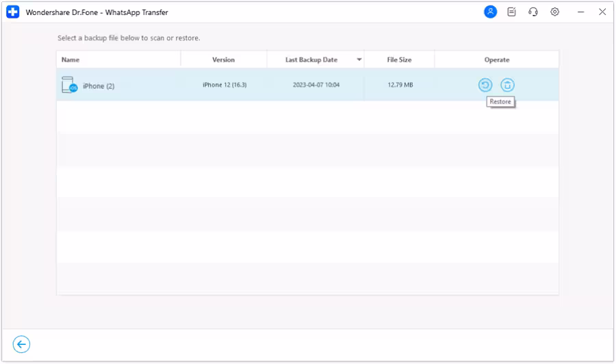Open the support headset icon
Image resolution: width=616 pixels, height=364 pixels.
pyautogui.click(x=533, y=12)
